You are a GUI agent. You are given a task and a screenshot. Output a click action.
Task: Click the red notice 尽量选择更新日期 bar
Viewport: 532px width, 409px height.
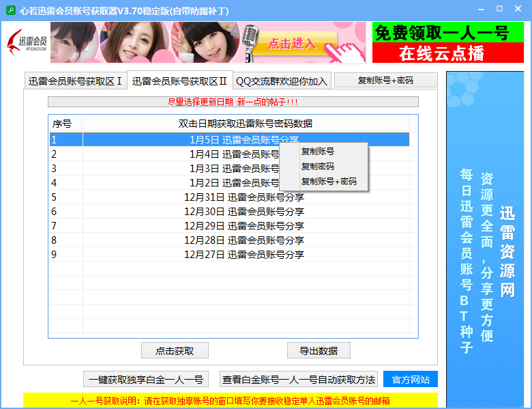point(233,102)
